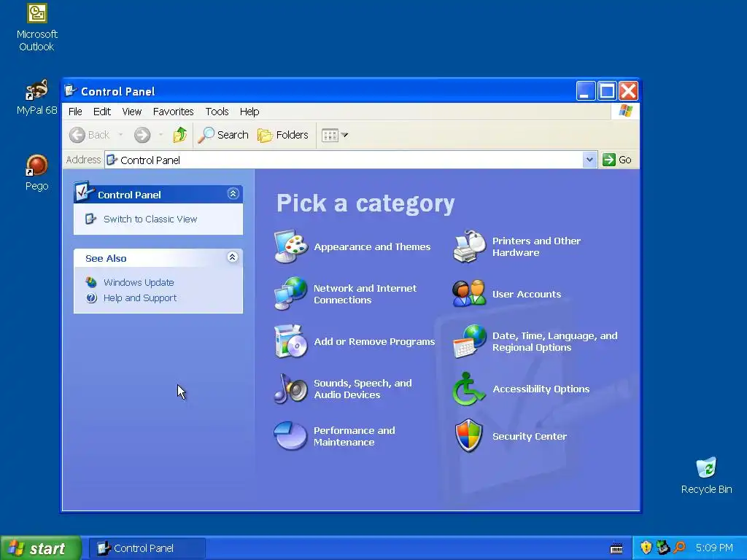Open the User Accounts icon

point(470,294)
